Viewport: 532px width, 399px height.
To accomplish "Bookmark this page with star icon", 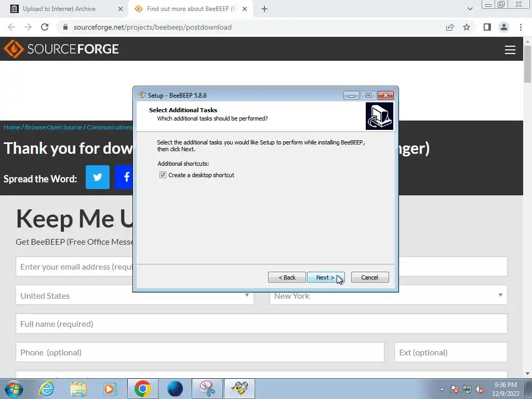I will (x=467, y=27).
